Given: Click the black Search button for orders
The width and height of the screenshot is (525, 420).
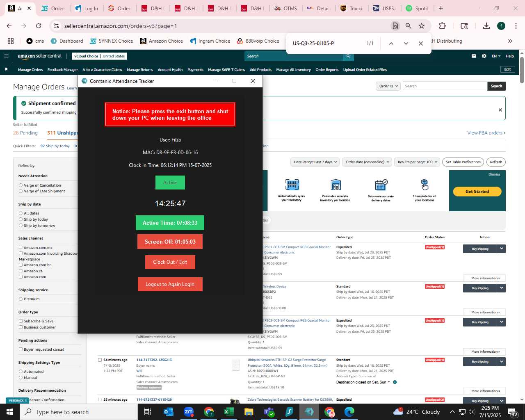Looking at the screenshot, I should [496, 86].
